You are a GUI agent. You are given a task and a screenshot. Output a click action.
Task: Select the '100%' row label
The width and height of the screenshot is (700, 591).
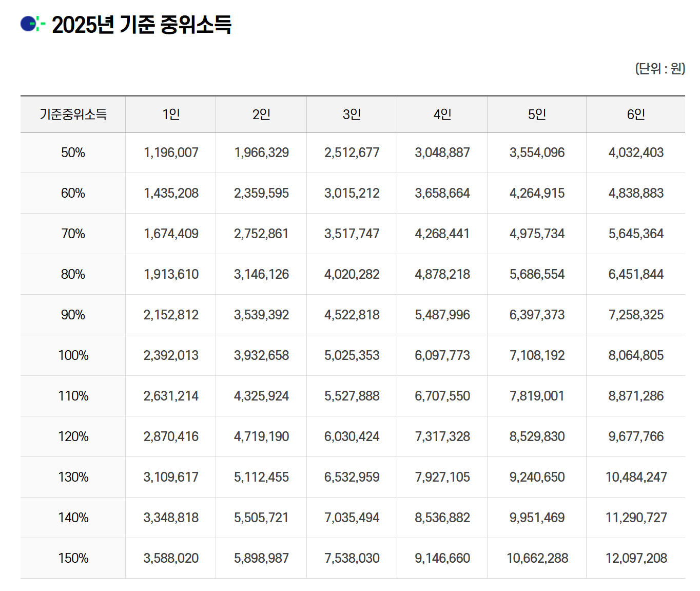point(73,355)
